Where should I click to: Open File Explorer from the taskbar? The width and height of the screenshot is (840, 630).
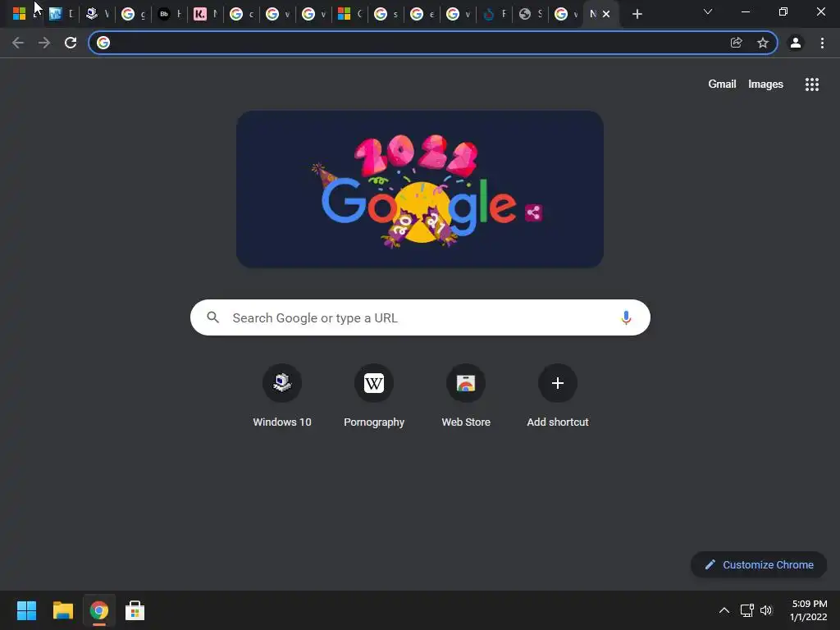(x=62, y=610)
